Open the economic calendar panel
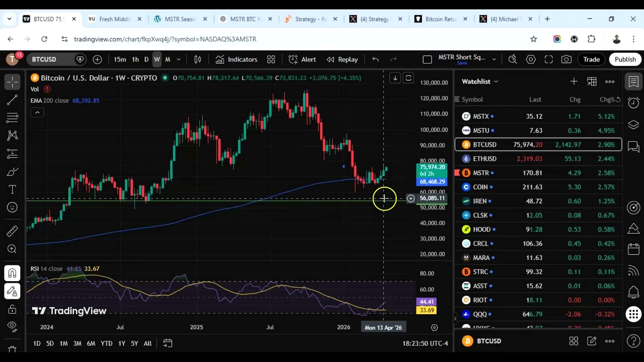Image resolution: width=644 pixels, height=362 pixels. tap(634, 249)
